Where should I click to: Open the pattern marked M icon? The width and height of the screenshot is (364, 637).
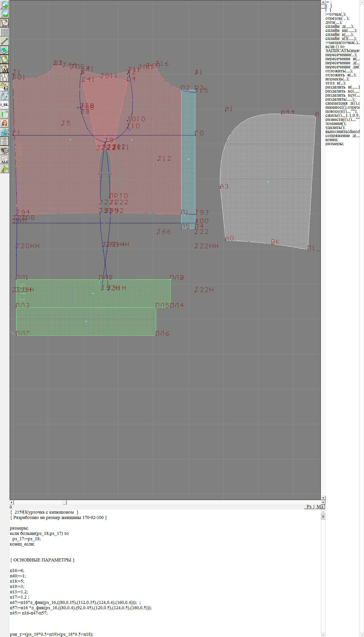pyautogui.click(x=5, y=69)
